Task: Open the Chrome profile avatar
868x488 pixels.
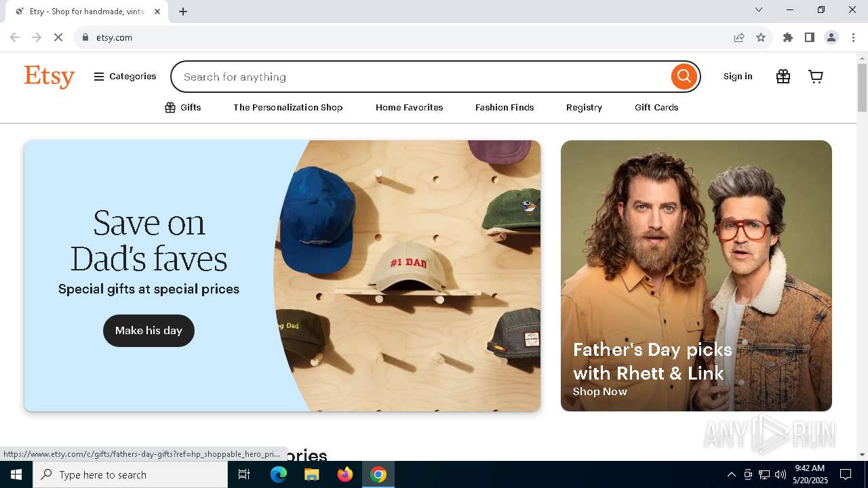Action: [x=831, y=37]
